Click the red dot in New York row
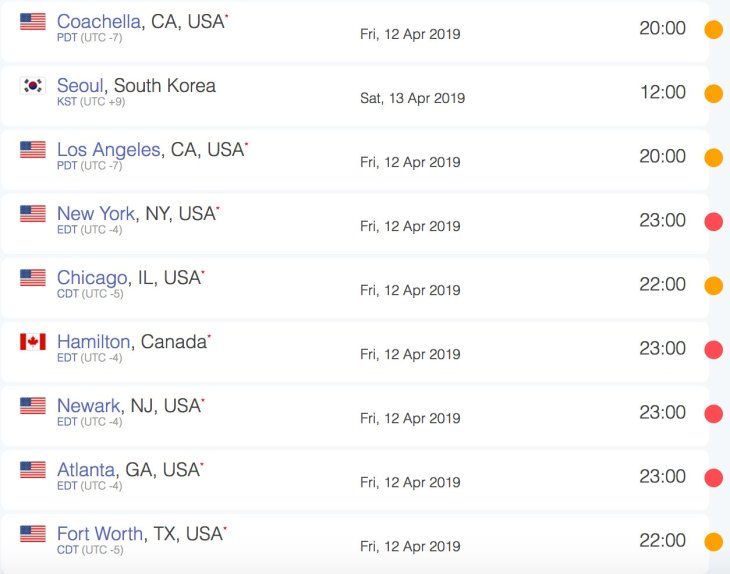Image resolution: width=730 pixels, height=574 pixels. 713,221
